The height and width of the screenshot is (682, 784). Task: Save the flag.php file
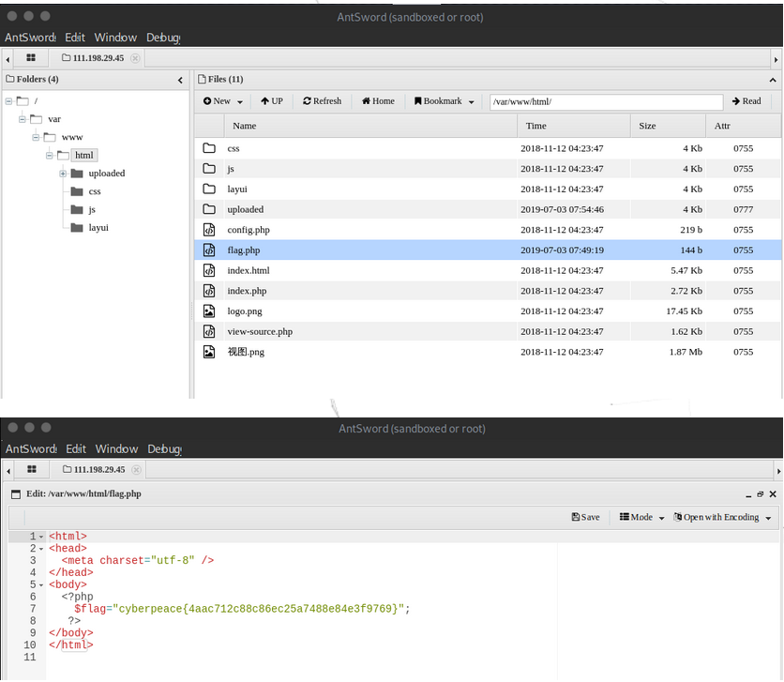pos(585,518)
